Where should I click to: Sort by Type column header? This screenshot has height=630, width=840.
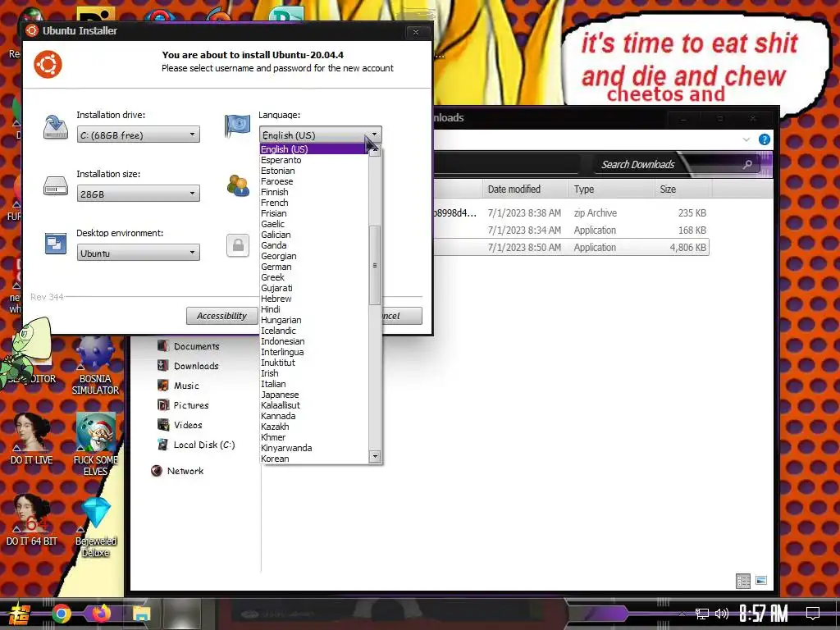[610, 189]
